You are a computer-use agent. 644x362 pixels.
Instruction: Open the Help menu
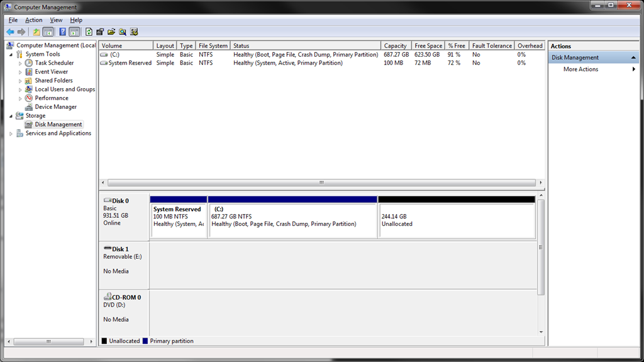click(x=76, y=20)
